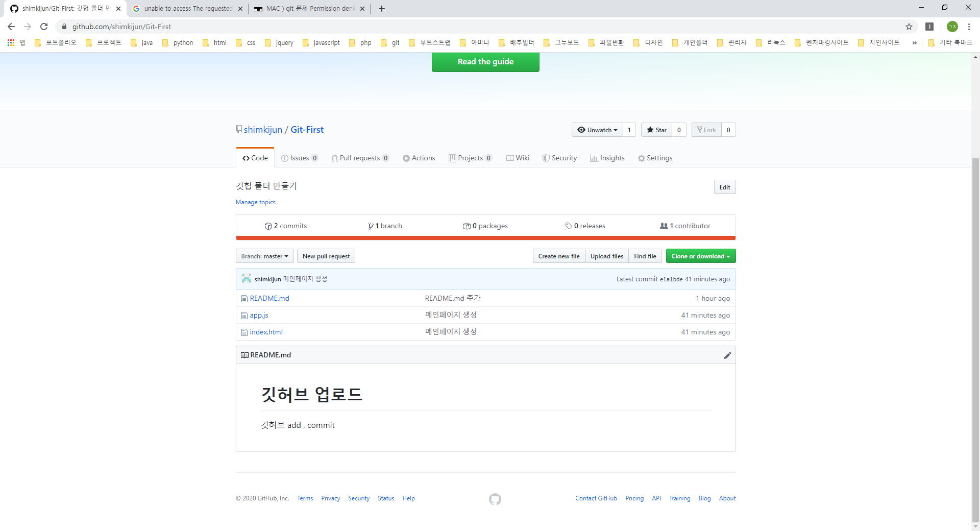Open the html bookmark folder

click(214, 42)
